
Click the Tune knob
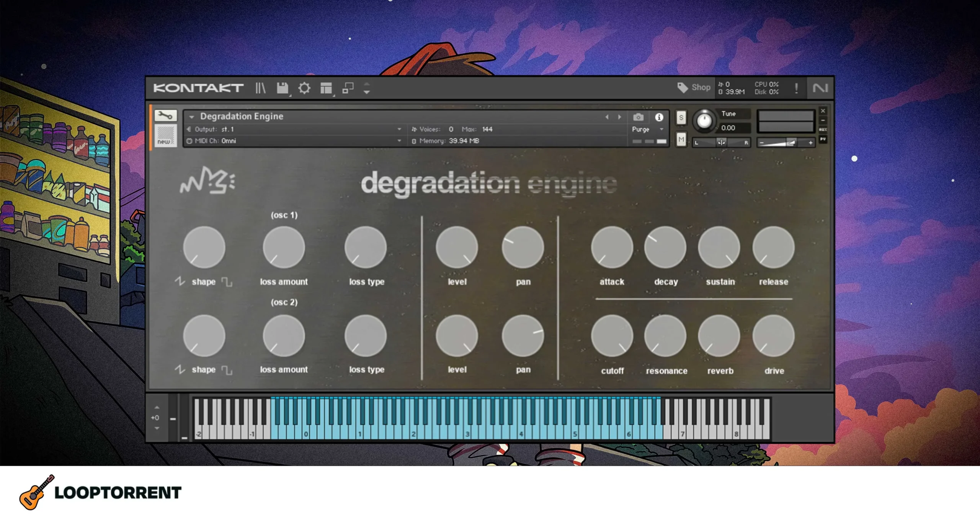click(x=704, y=121)
